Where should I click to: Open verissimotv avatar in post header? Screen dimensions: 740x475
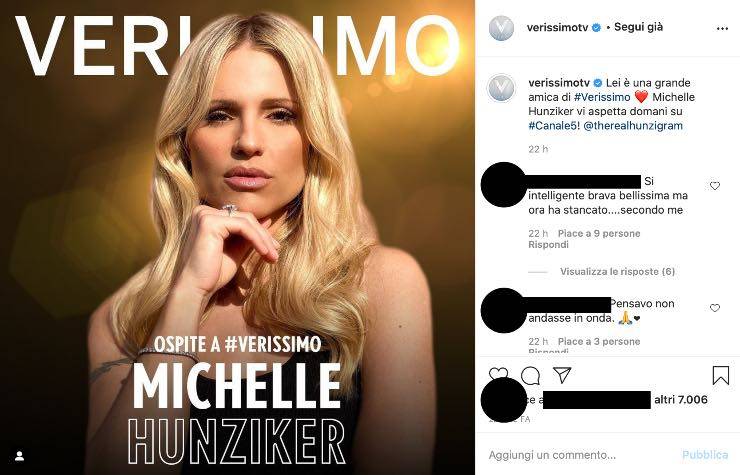coord(501,28)
